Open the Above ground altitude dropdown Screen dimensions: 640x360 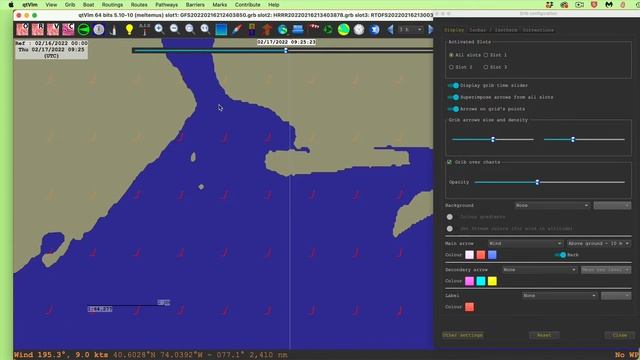coord(599,243)
